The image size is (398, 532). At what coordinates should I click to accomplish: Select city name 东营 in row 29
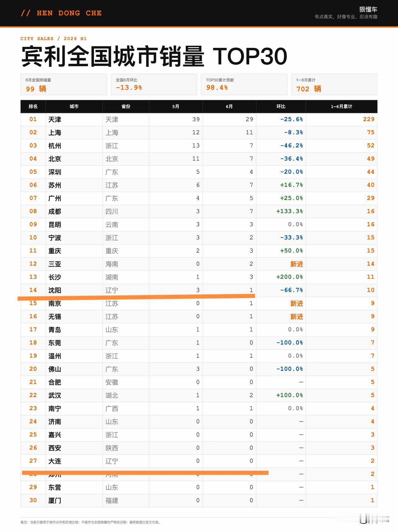55,488
